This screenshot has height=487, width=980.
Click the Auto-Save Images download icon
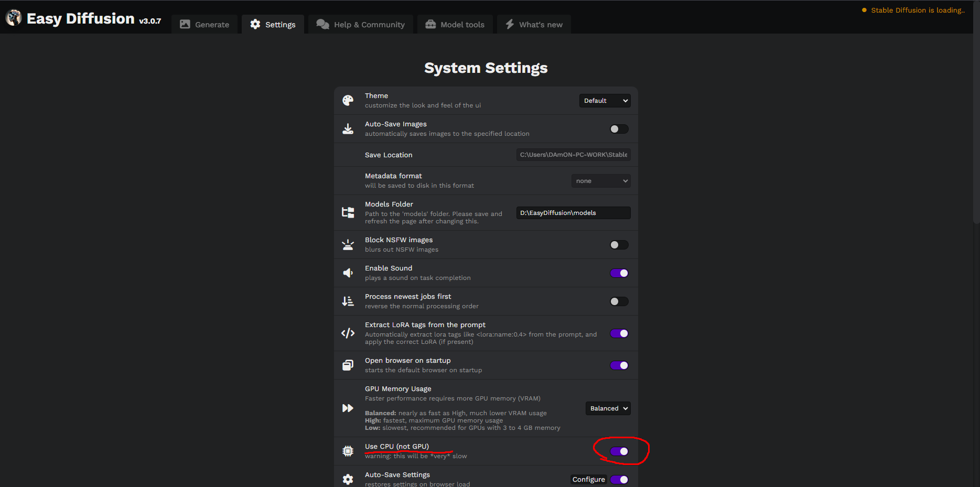coord(348,128)
